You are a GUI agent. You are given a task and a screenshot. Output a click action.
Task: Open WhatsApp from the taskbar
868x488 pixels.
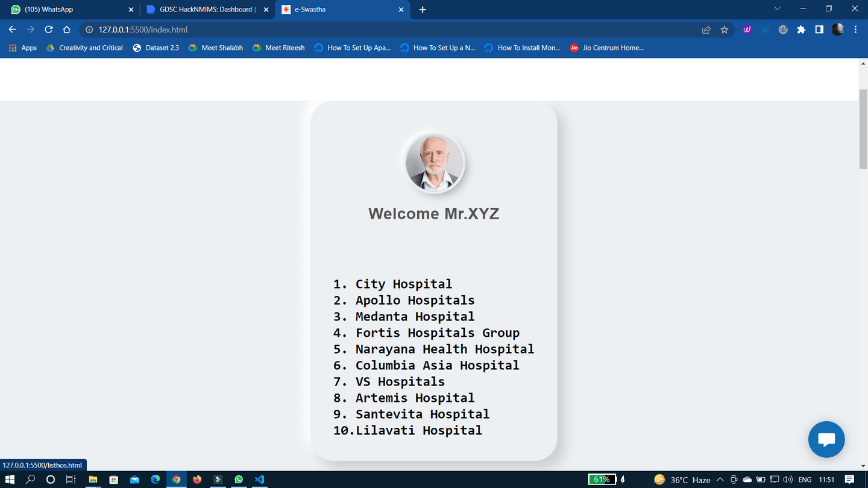[x=239, y=480]
